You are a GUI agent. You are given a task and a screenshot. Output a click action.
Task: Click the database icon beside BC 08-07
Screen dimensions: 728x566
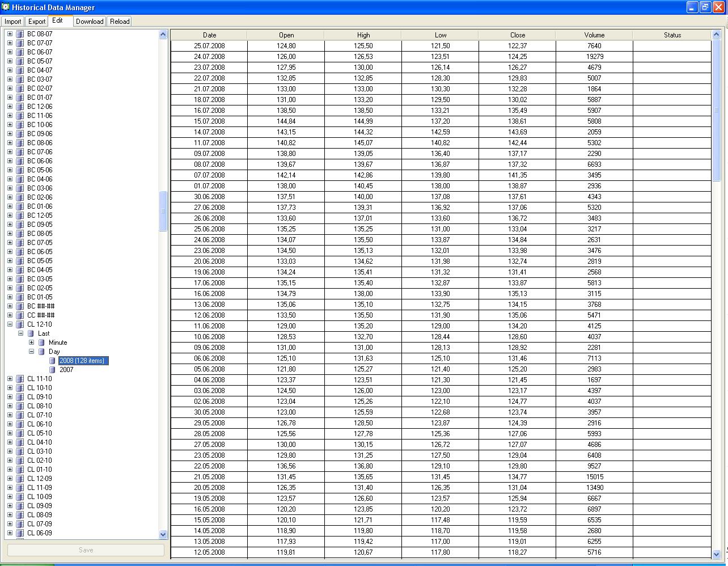tap(20, 34)
